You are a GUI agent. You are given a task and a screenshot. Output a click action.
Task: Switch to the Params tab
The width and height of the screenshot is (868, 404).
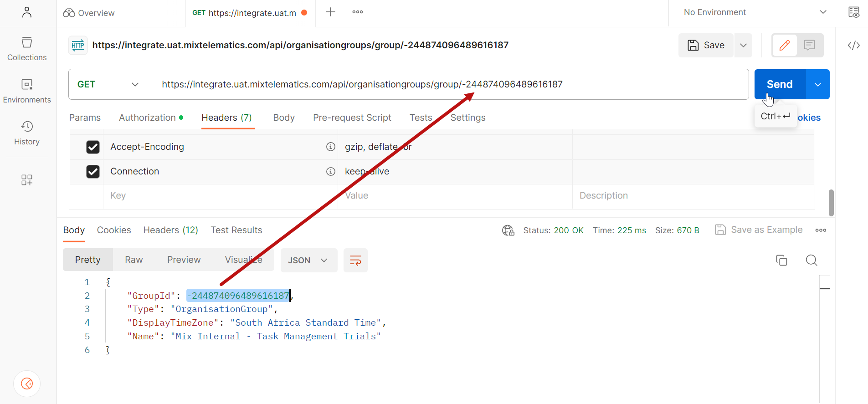pyautogui.click(x=85, y=118)
